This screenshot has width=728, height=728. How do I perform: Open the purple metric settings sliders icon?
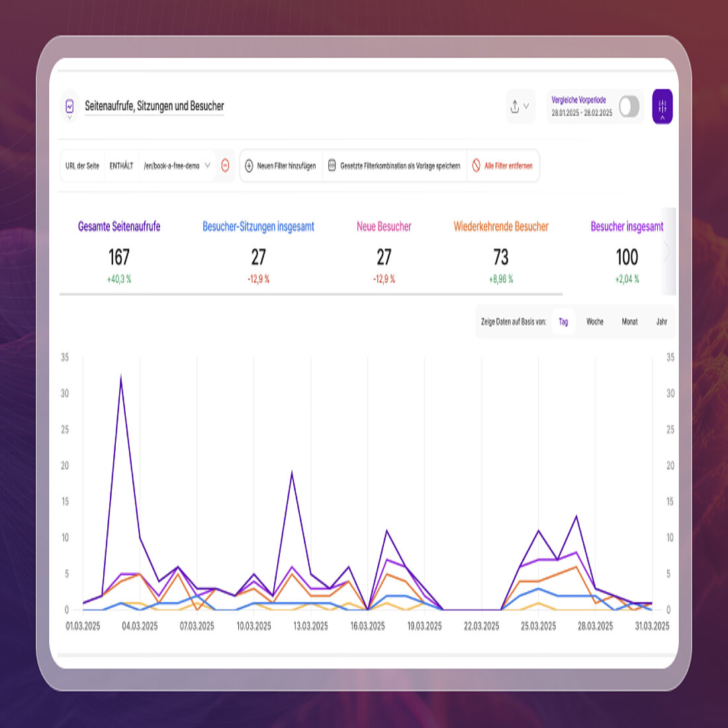pos(662,107)
